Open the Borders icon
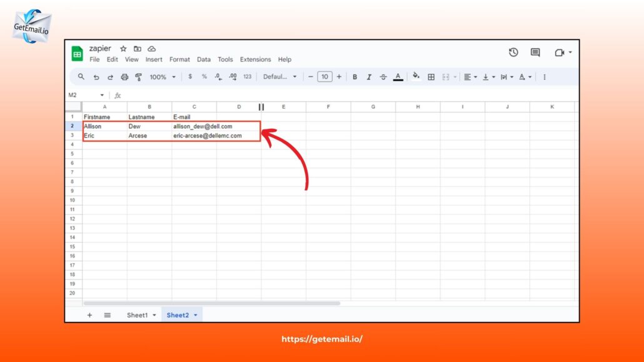Image resolution: width=644 pixels, height=362 pixels. point(430,76)
